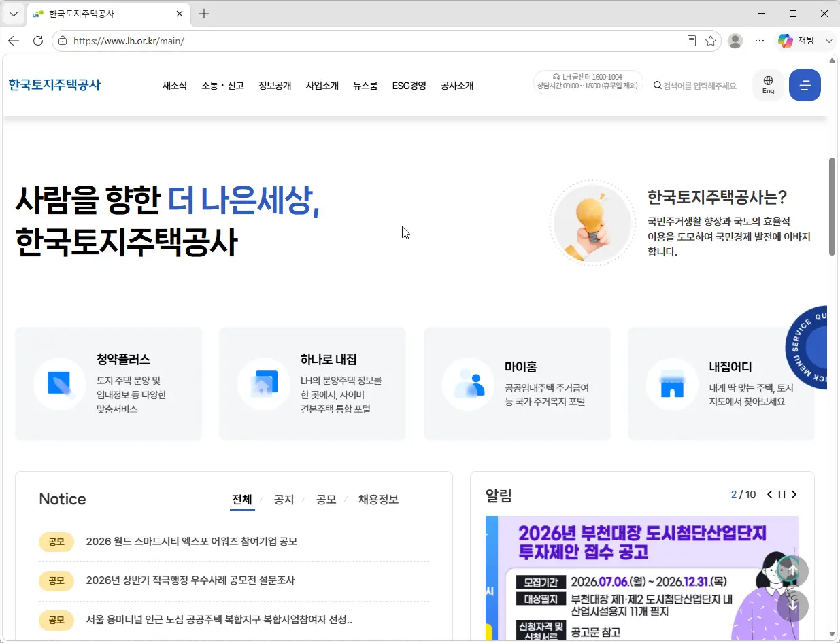The height and width of the screenshot is (643, 840).
Task: Click the 청약플러스 card icon
Action: click(x=59, y=384)
